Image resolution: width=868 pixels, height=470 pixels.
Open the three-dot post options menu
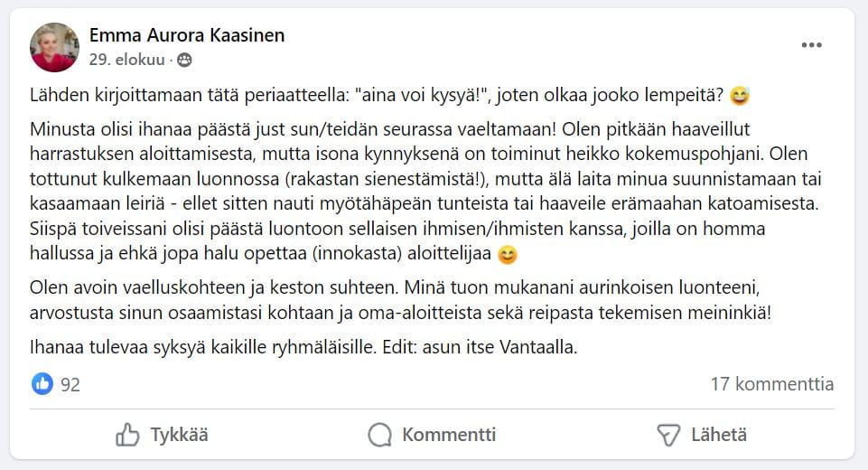pyautogui.click(x=811, y=45)
